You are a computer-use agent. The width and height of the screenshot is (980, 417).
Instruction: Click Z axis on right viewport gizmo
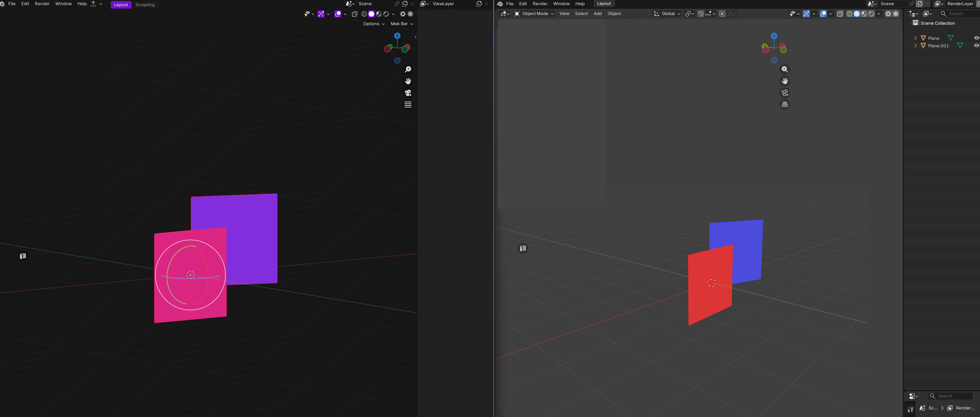point(774,36)
